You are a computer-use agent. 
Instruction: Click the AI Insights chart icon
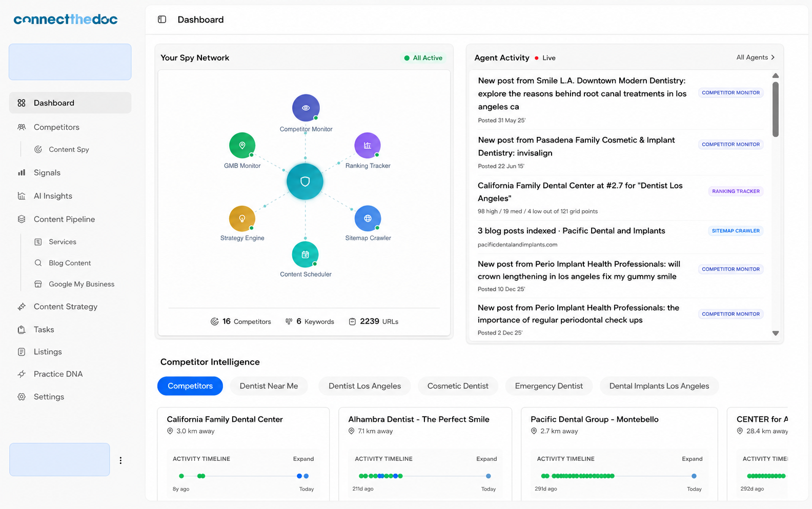click(22, 196)
